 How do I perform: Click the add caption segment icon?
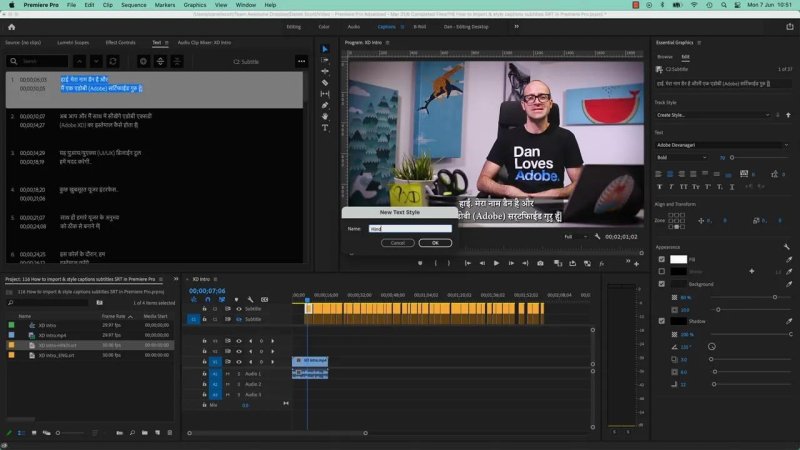pyautogui.click(x=143, y=61)
